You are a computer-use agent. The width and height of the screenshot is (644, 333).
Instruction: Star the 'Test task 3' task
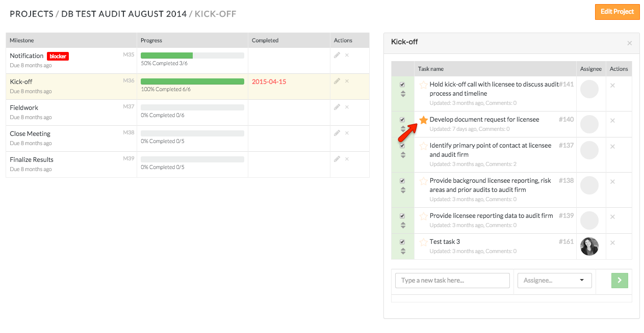pos(423,242)
